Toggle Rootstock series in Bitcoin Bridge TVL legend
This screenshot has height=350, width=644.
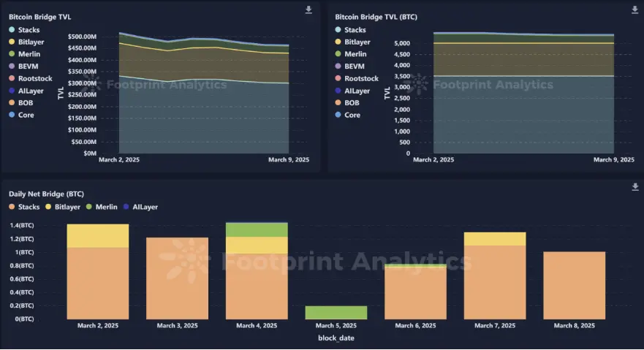(31, 78)
